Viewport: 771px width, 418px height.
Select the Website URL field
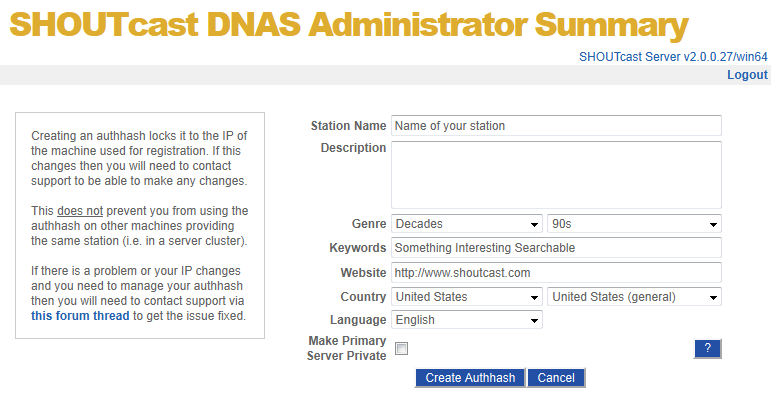[x=556, y=272]
